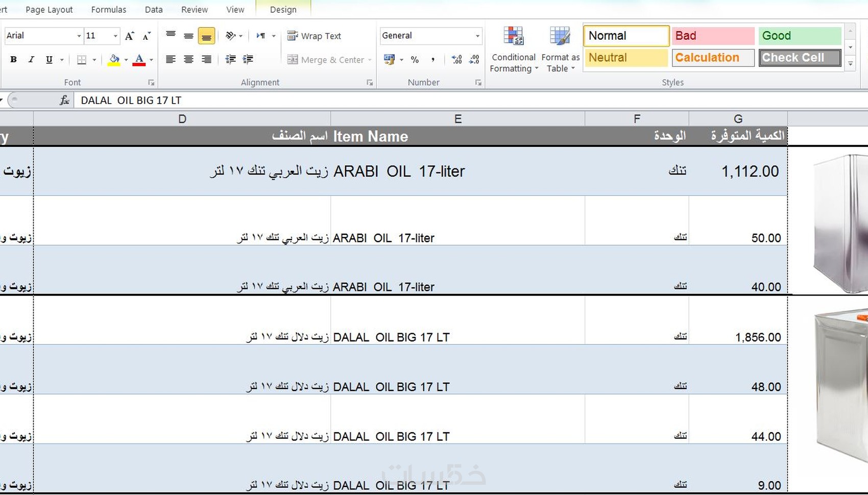Select the Item Name header cell
Viewport: 868px width, 495px height.
(458, 136)
